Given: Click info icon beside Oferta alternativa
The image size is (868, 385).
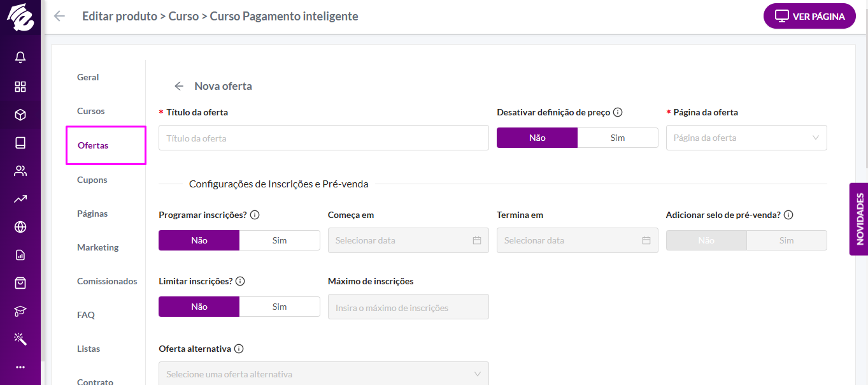Looking at the screenshot, I should pyautogui.click(x=239, y=349).
